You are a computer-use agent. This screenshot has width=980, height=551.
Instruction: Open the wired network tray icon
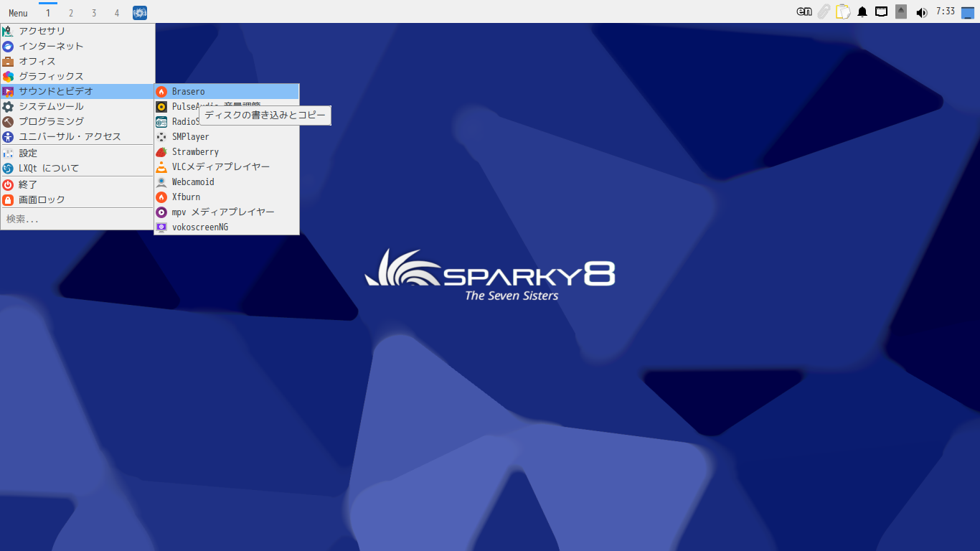[882, 12]
